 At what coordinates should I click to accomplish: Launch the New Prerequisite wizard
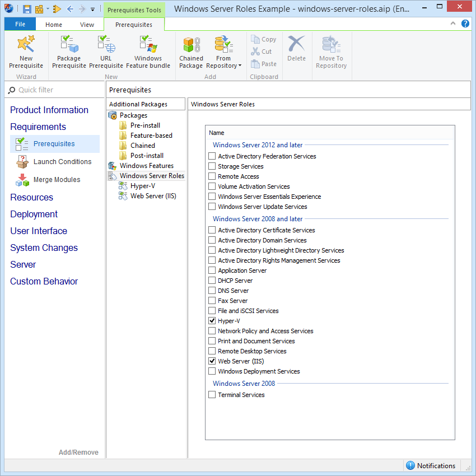click(x=26, y=50)
